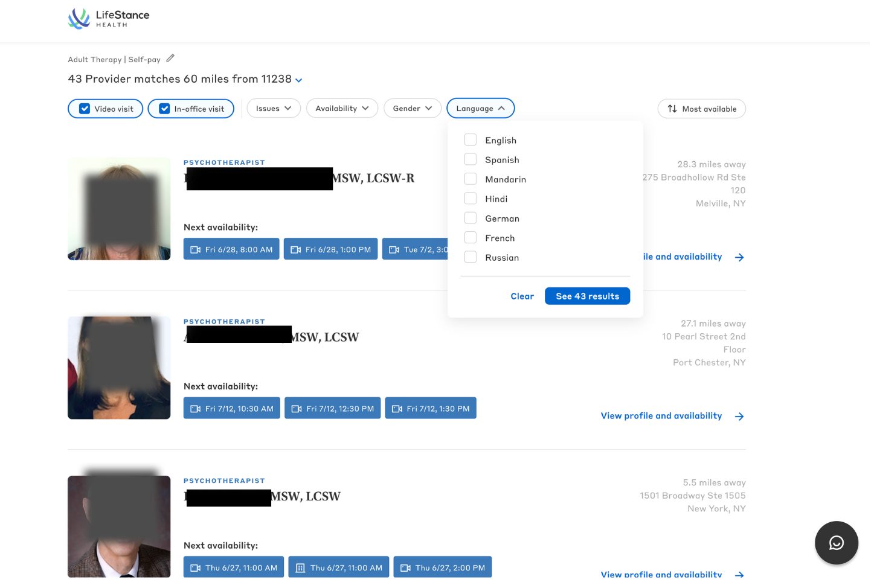Click the sort arrows icon in Most available
Image resolution: width=874 pixels, height=588 pixels.
pyautogui.click(x=672, y=109)
